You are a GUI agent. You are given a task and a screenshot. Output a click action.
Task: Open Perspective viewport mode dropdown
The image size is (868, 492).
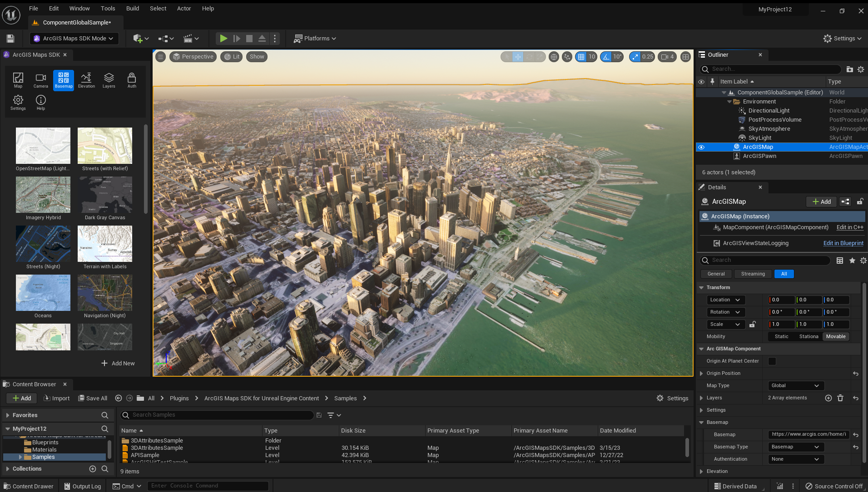pyautogui.click(x=193, y=57)
